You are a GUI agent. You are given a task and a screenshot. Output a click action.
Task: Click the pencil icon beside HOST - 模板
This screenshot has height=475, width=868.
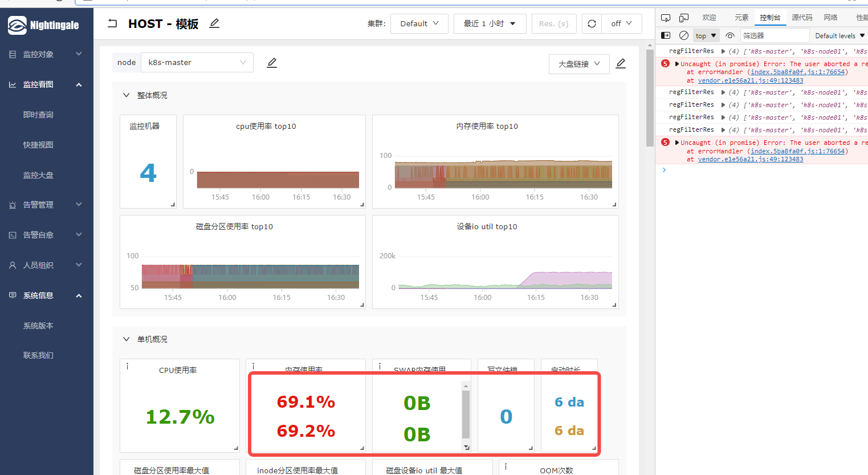tap(214, 23)
